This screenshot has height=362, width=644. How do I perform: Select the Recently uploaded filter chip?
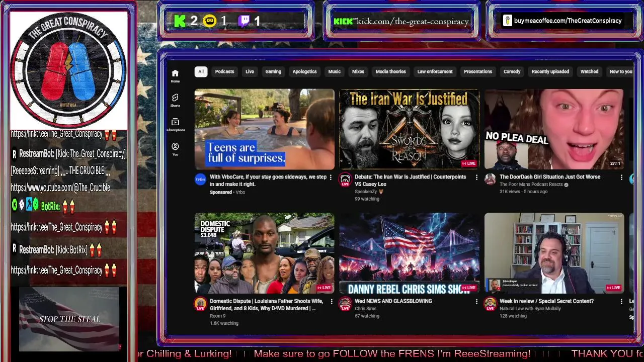tap(550, 71)
